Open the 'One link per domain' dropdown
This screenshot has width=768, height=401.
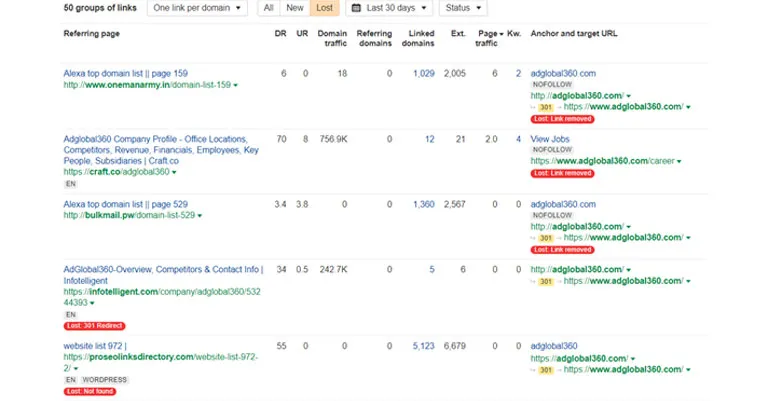[197, 8]
